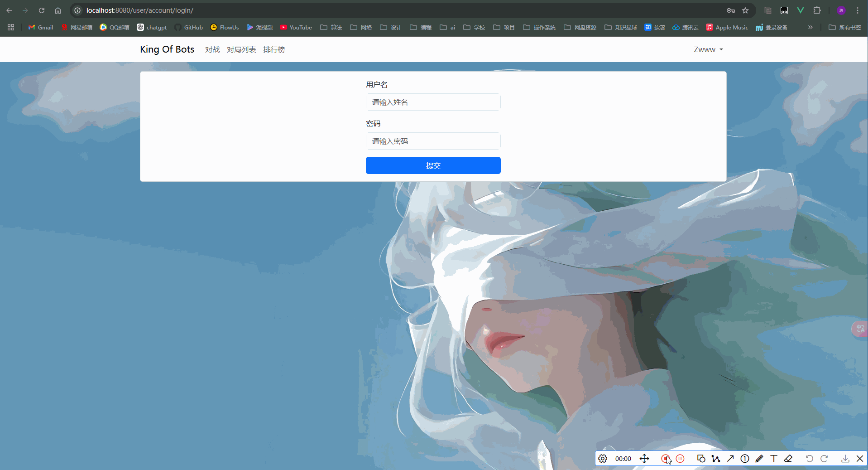Focus the 用户名 input field
Image resolution: width=868 pixels, height=470 pixels.
pyautogui.click(x=433, y=102)
